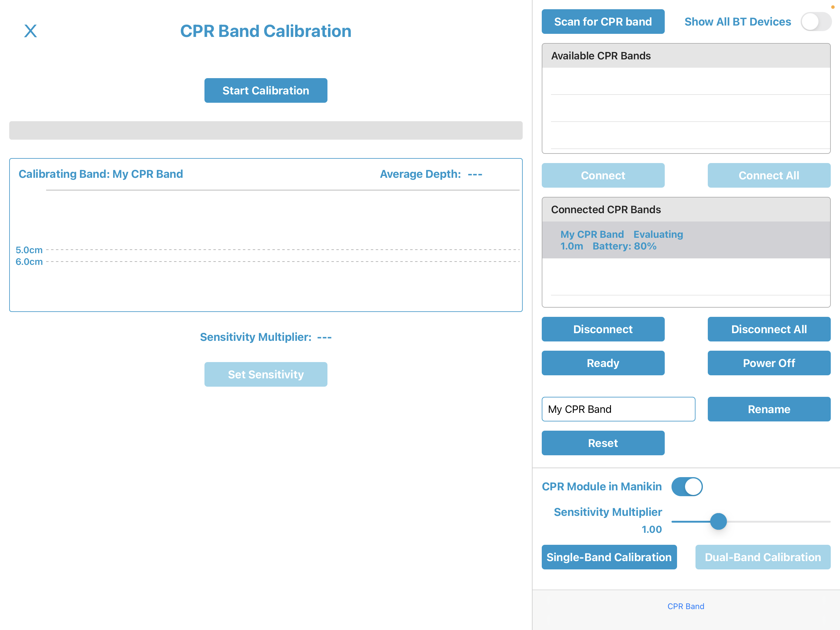Set the band to Ready state
Image resolution: width=840 pixels, height=630 pixels.
(x=603, y=363)
